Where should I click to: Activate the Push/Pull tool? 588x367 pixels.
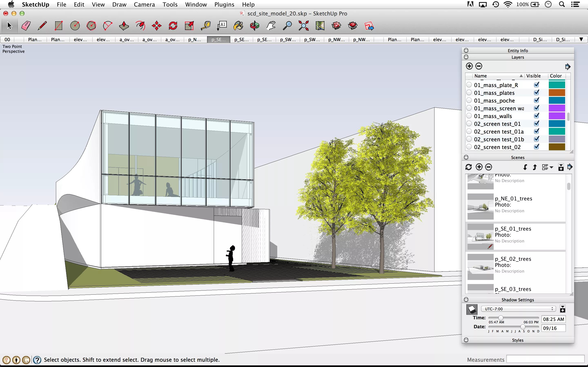click(124, 26)
